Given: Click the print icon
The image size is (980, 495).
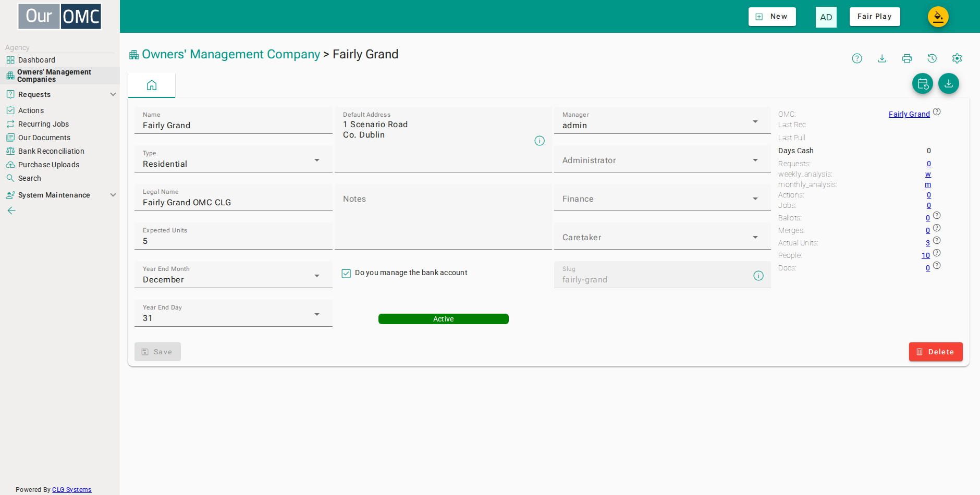Looking at the screenshot, I should (907, 58).
